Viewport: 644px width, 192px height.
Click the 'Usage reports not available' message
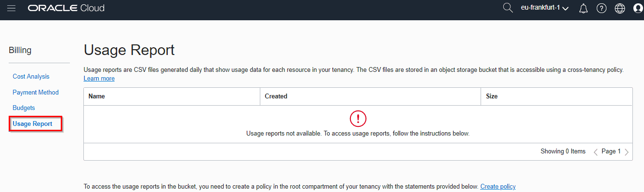click(x=358, y=133)
